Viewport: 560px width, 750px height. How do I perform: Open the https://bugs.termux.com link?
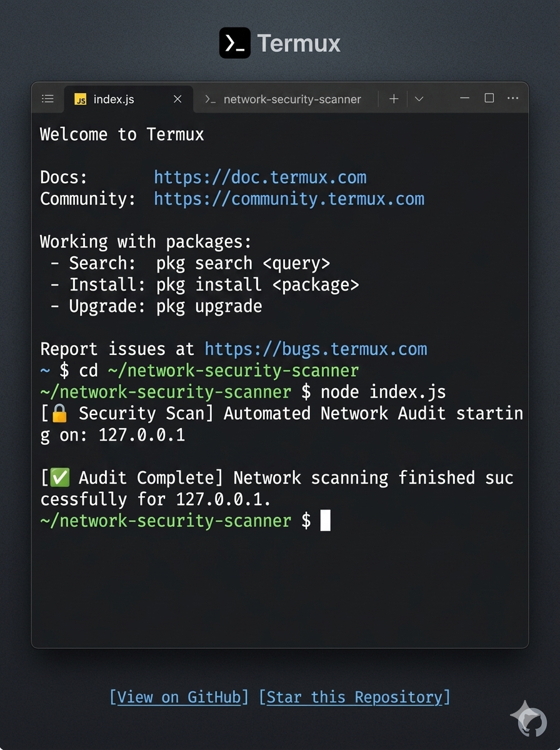(x=316, y=349)
